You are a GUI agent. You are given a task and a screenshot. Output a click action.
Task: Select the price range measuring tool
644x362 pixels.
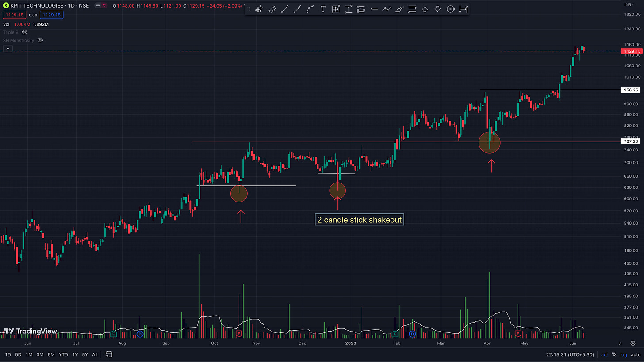click(349, 9)
